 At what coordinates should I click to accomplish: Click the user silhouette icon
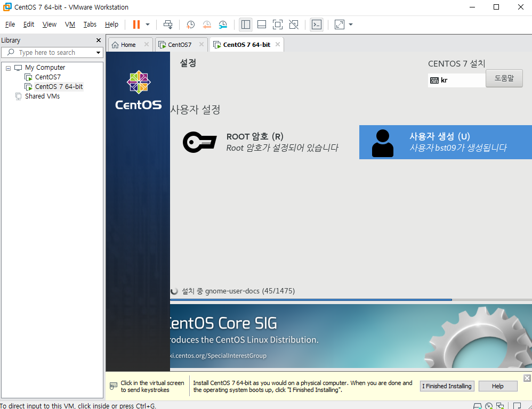[x=383, y=143]
